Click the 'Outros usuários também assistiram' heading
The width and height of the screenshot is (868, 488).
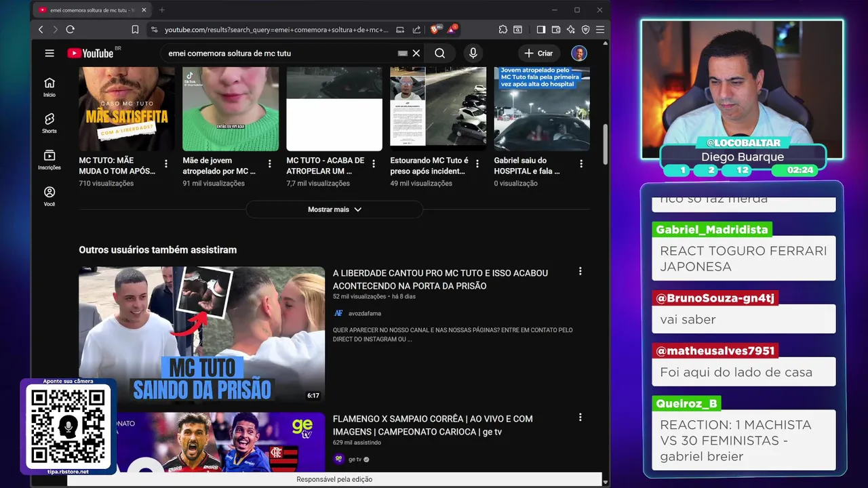[157, 250]
